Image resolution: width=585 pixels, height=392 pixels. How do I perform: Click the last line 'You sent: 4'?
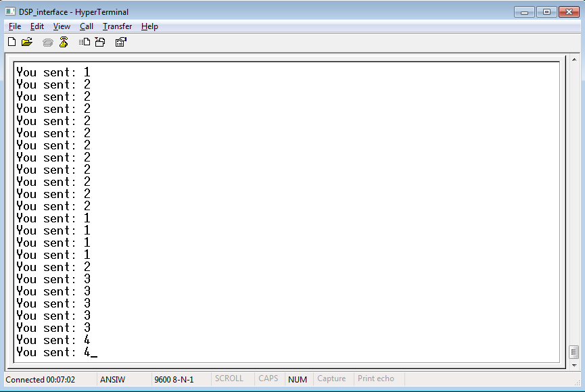tap(53, 353)
